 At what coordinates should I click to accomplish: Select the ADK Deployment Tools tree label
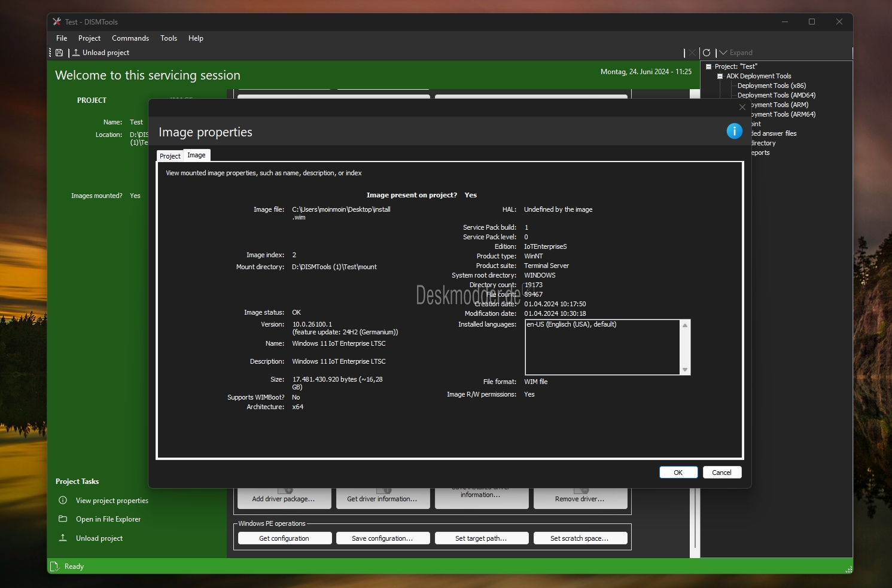(x=759, y=76)
